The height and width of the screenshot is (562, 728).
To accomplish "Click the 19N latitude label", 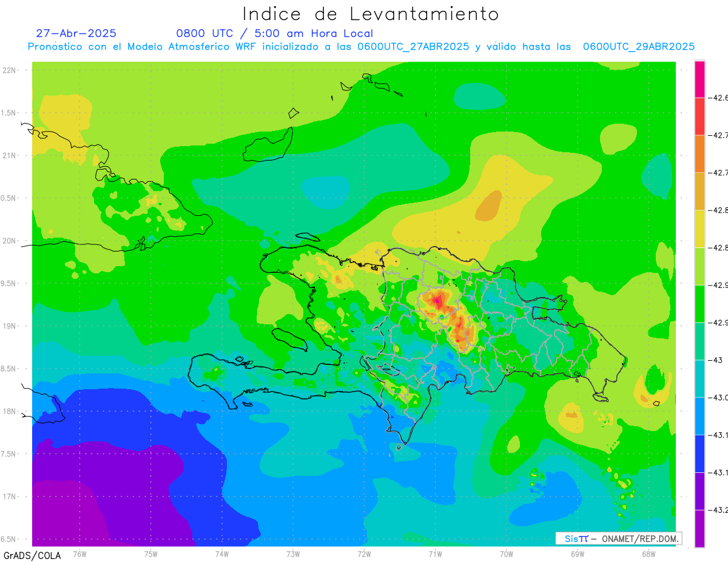I will [x=9, y=326].
